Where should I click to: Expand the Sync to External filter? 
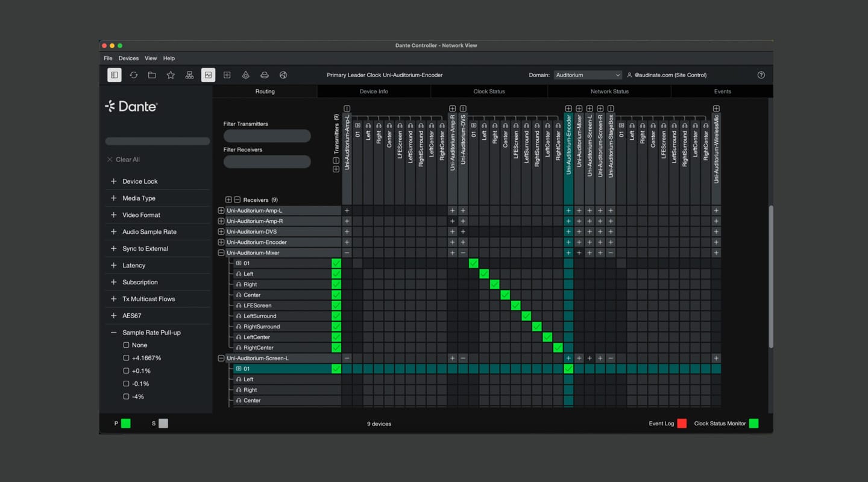[x=113, y=248]
